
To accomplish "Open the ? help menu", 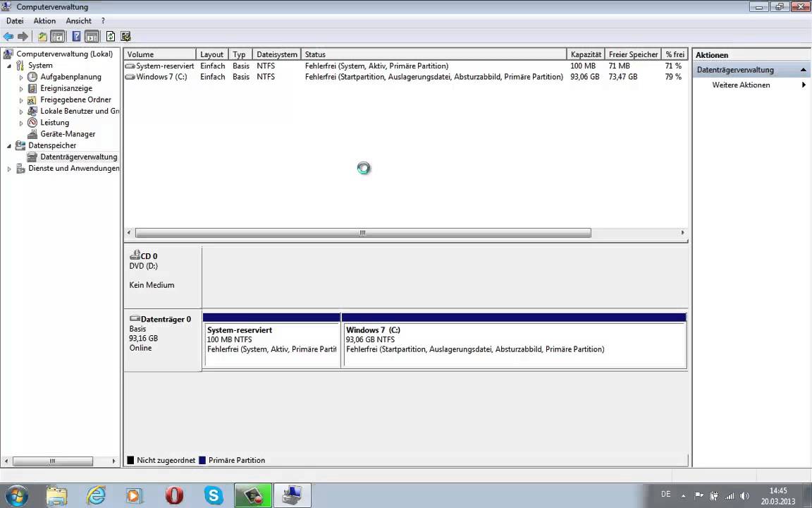I will [x=103, y=20].
